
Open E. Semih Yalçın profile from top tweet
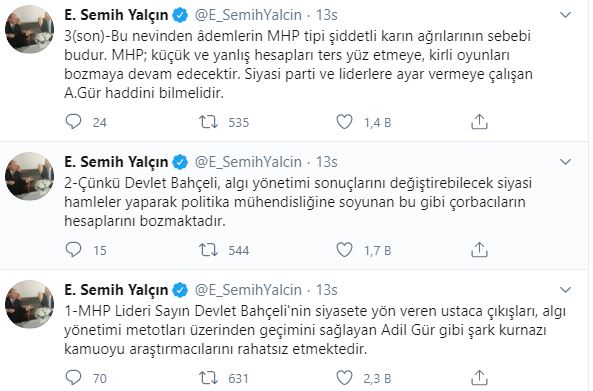click(x=116, y=15)
